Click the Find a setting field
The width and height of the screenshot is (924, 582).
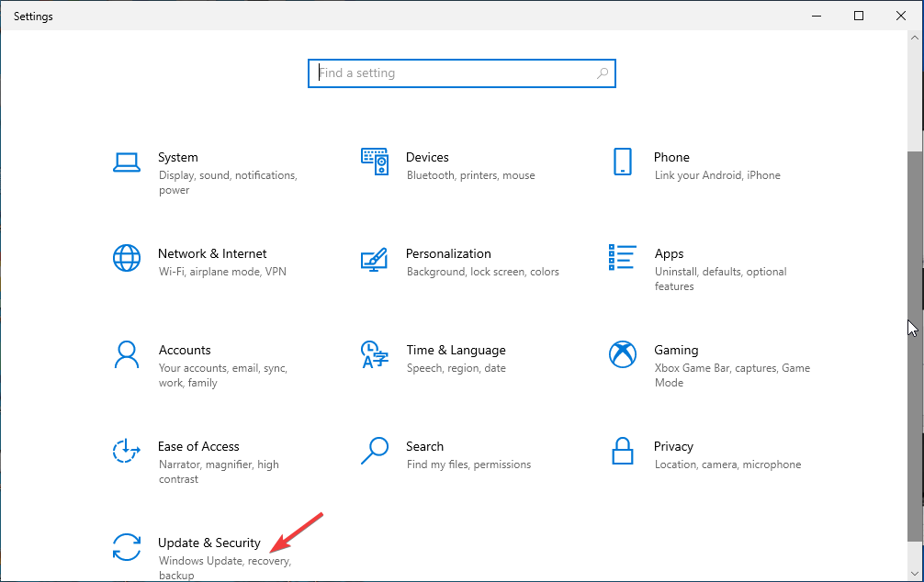(x=461, y=73)
